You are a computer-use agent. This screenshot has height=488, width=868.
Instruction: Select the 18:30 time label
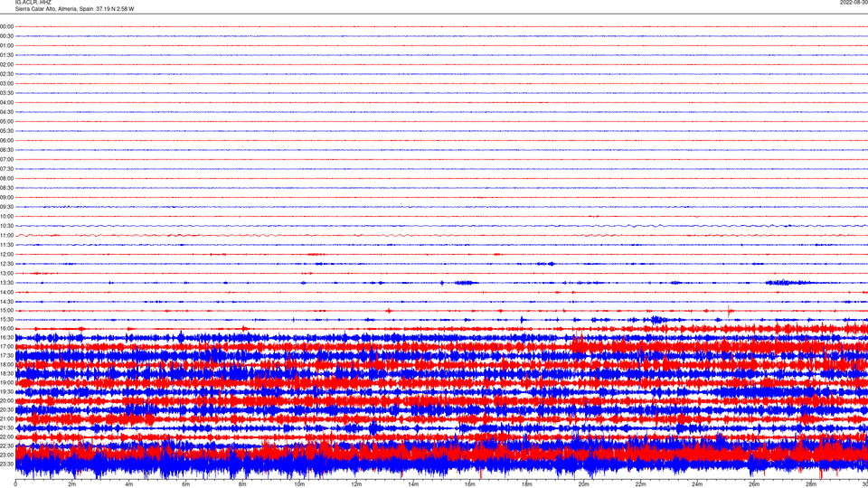6,373
